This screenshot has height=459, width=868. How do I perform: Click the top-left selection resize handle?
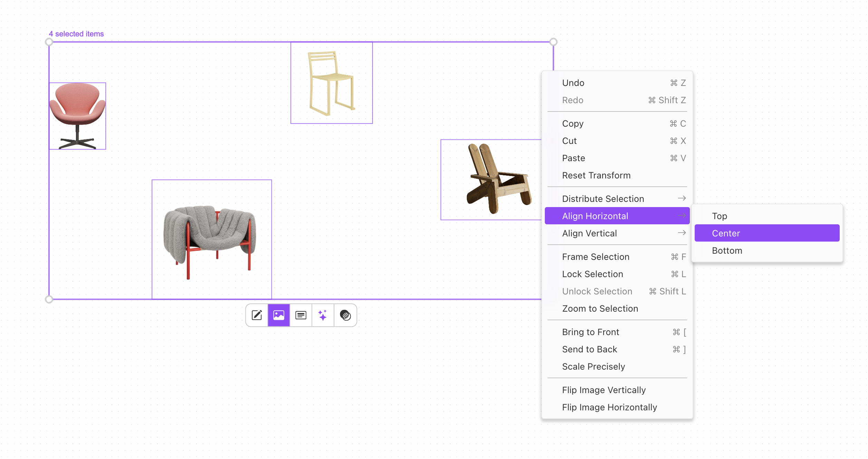pyautogui.click(x=49, y=42)
